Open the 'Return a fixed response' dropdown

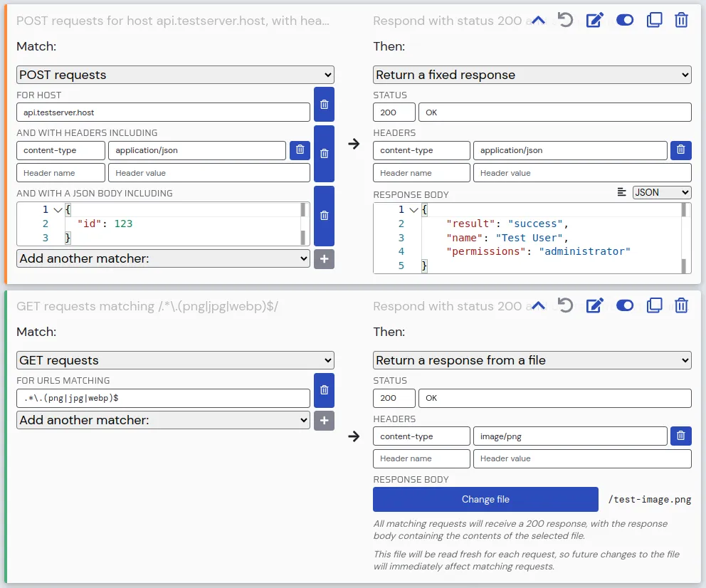(532, 75)
